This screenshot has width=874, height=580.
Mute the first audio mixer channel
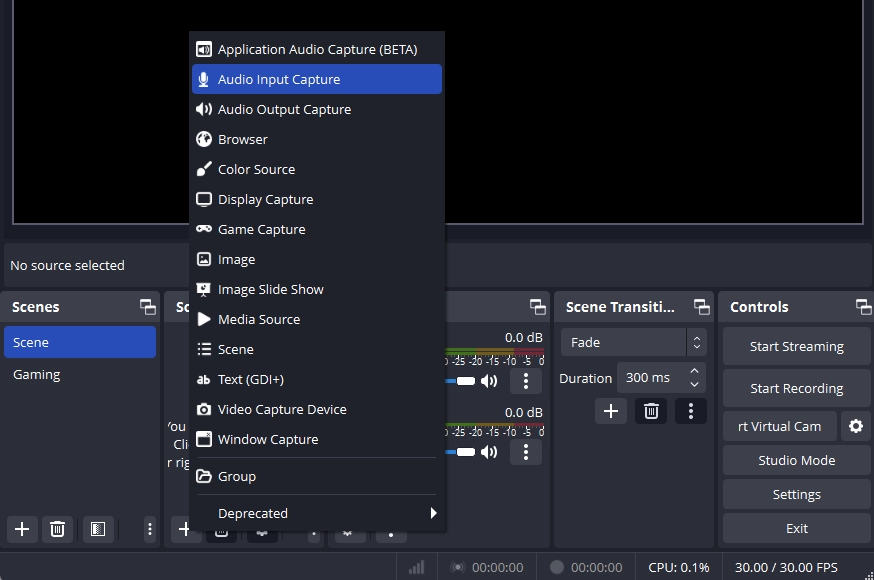489,381
